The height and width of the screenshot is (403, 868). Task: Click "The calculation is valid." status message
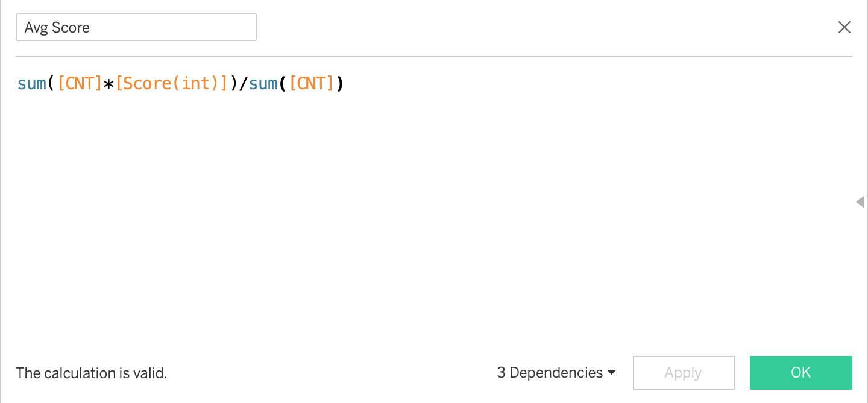92,373
